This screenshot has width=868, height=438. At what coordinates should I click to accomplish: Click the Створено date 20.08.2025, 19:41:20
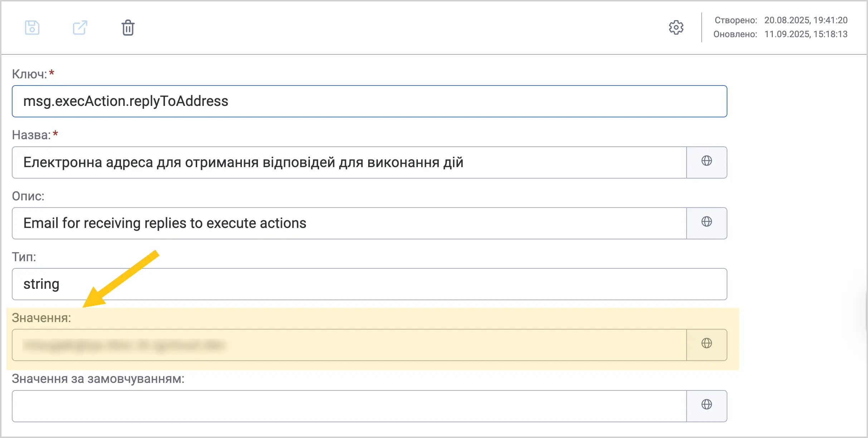click(x=806, y=20)
